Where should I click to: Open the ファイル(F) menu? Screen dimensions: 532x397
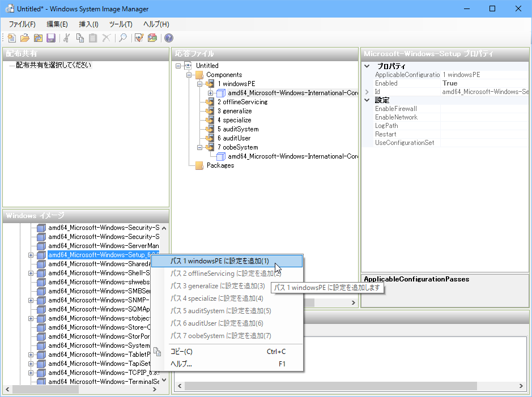(22, 24)
